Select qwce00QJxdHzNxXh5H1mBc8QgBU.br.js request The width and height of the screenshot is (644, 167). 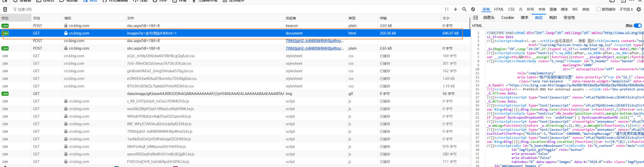coord(235,154)
